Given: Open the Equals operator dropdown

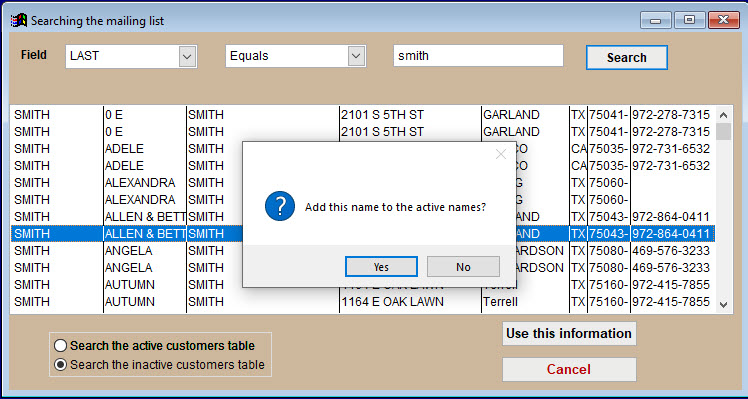Looking at the screenshot, I should 356,57.
